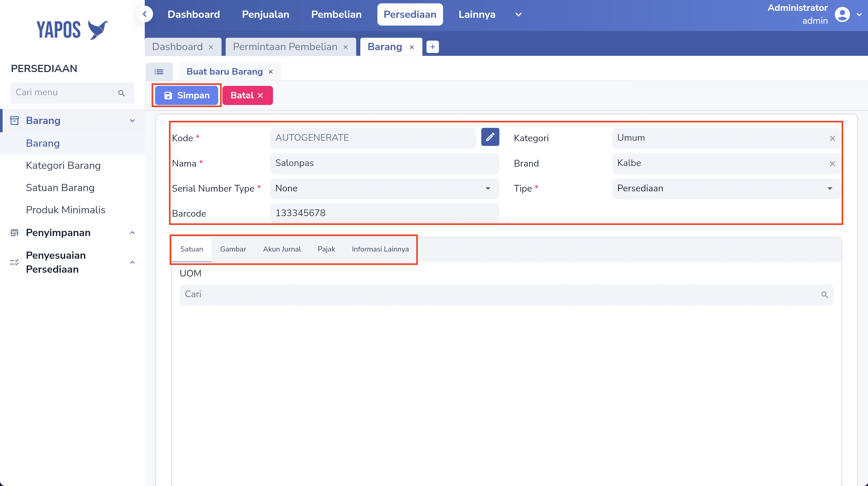
Task: Save the item with Simpan
Action: coord(187,96)
